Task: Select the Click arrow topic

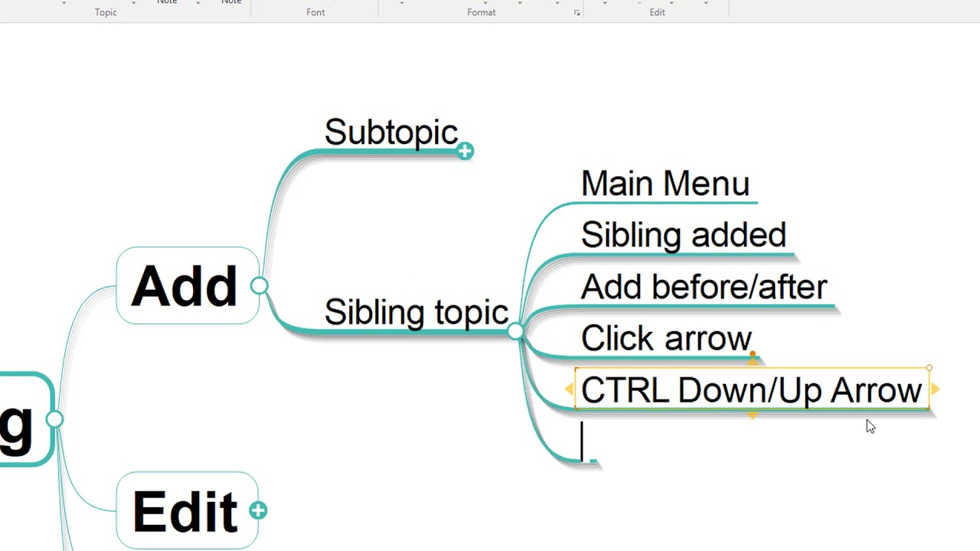Action: pyautogui.click(x=666, y=338)
